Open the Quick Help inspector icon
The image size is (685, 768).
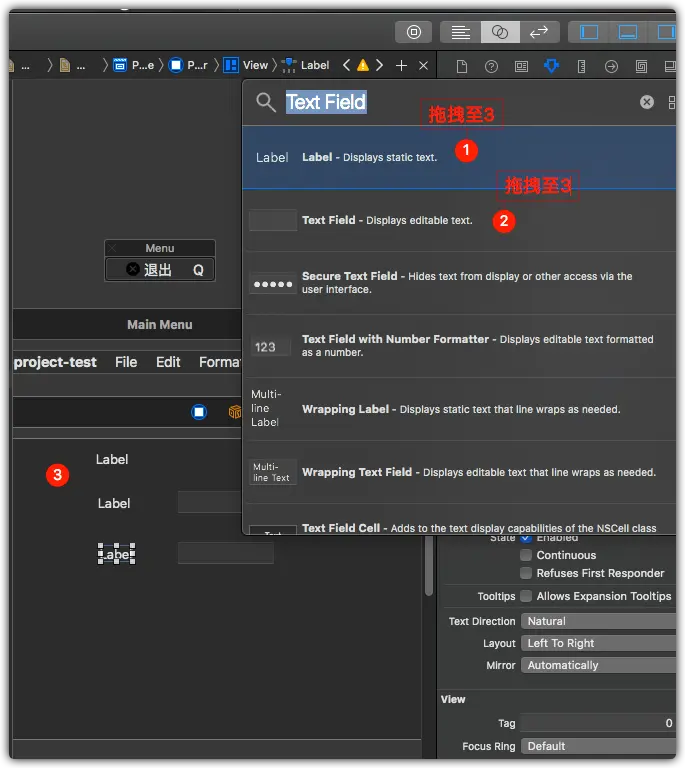491,66
